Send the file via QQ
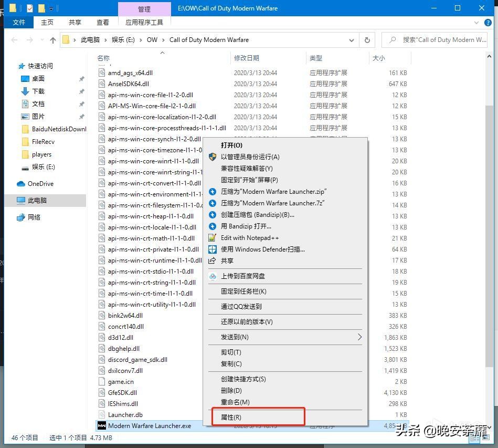This screenshot has height=448, width=498. (x=242, y=306)
